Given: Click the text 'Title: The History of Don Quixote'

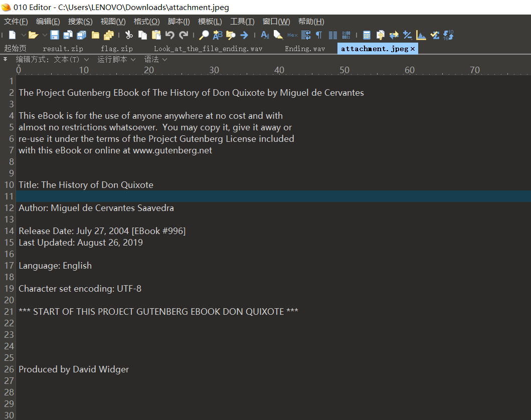Looking at the screenshot, I should pos(86,185).
